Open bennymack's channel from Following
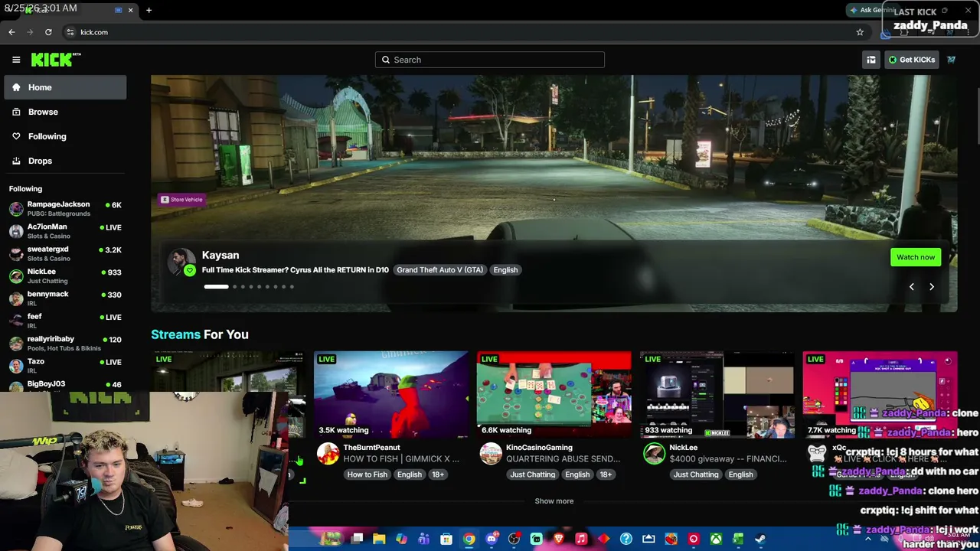This screenshot has width=980, height=551. (x=65, y=298)
